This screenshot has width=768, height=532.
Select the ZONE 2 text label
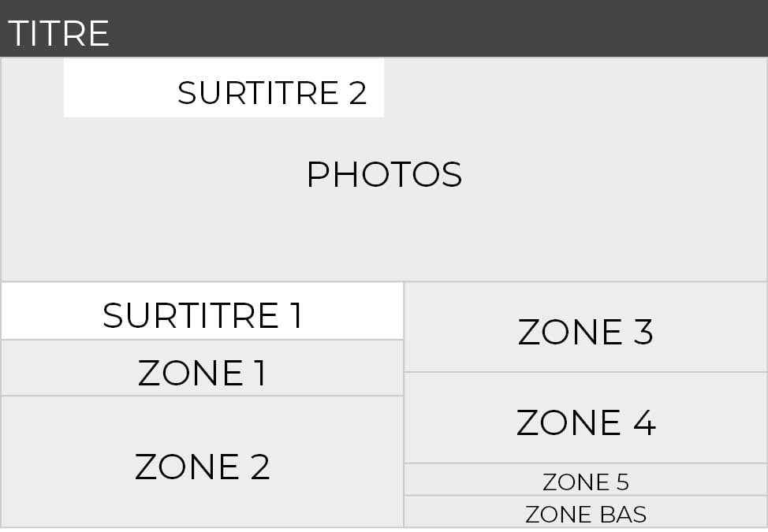tap(203, 467)
